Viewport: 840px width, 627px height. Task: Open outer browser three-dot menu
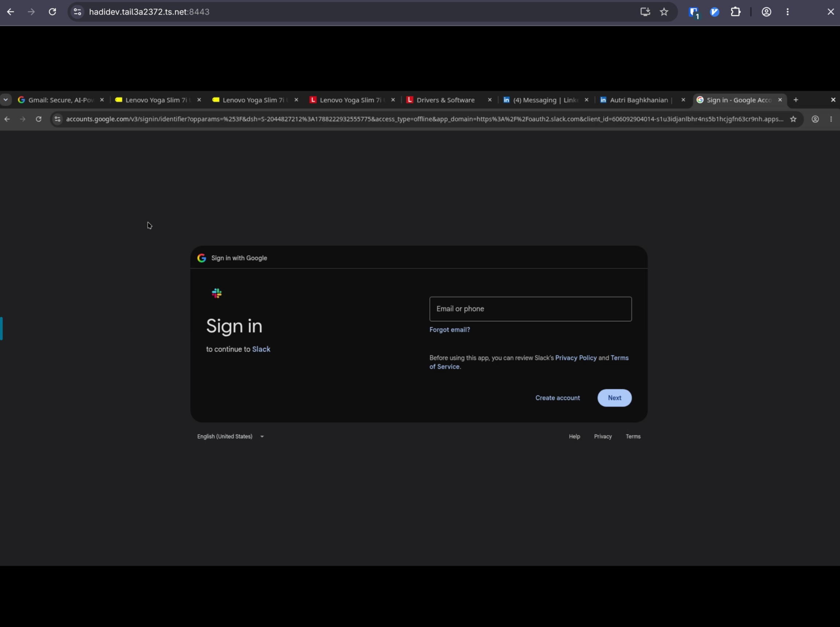point(788,12)
